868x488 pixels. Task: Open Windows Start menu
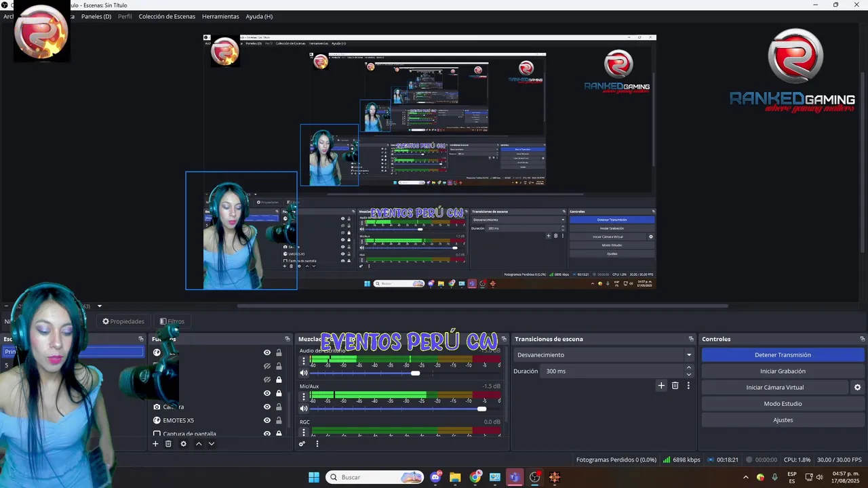click(314, 477)
